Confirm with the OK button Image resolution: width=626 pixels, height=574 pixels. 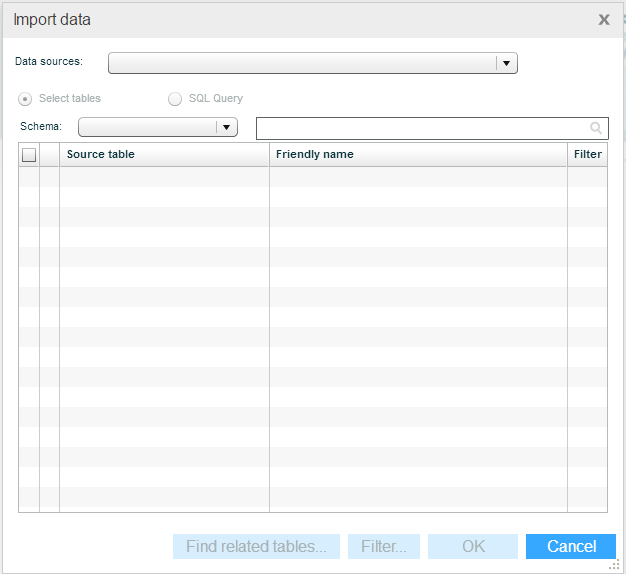(473, 546)
